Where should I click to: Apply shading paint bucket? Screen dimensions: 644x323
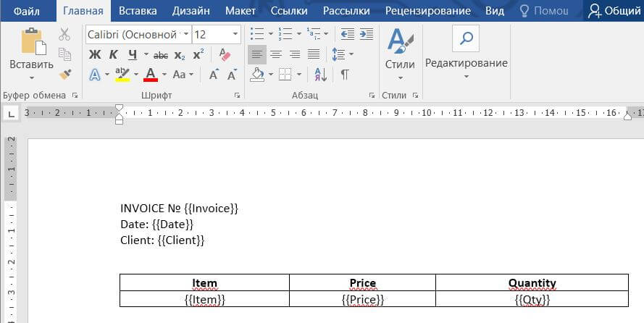point(257,75)
